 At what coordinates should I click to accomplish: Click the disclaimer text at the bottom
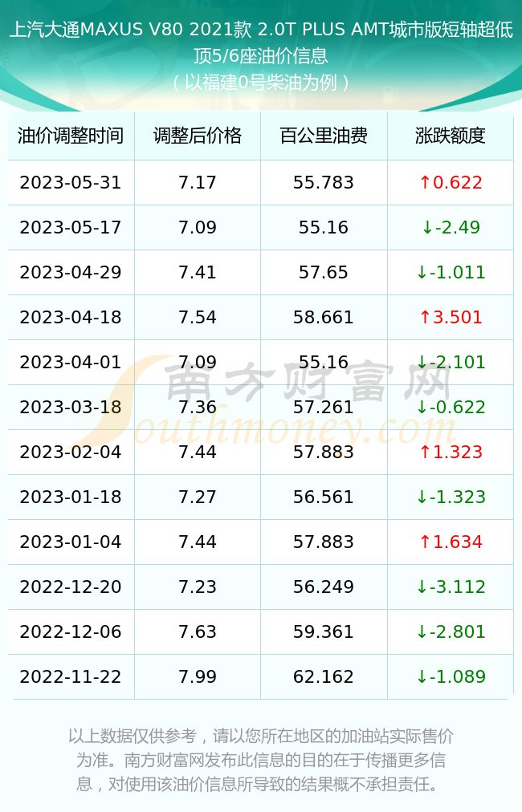click(261, 760)
